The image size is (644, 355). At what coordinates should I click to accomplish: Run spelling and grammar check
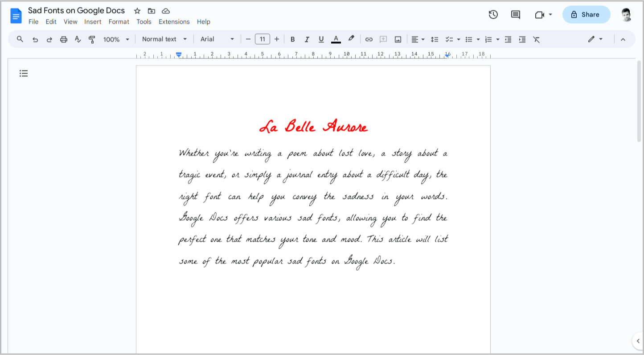(78, 39)
